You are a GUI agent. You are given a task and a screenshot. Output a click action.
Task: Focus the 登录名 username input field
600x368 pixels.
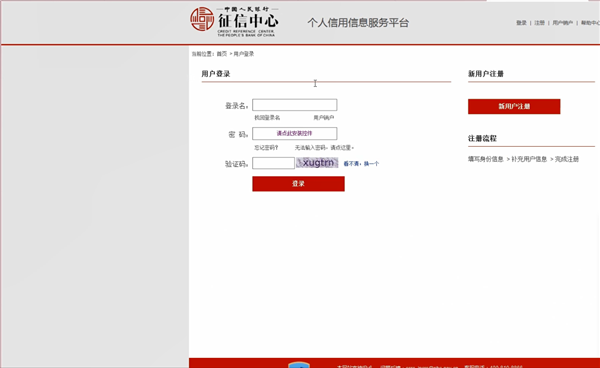point(294,105)
